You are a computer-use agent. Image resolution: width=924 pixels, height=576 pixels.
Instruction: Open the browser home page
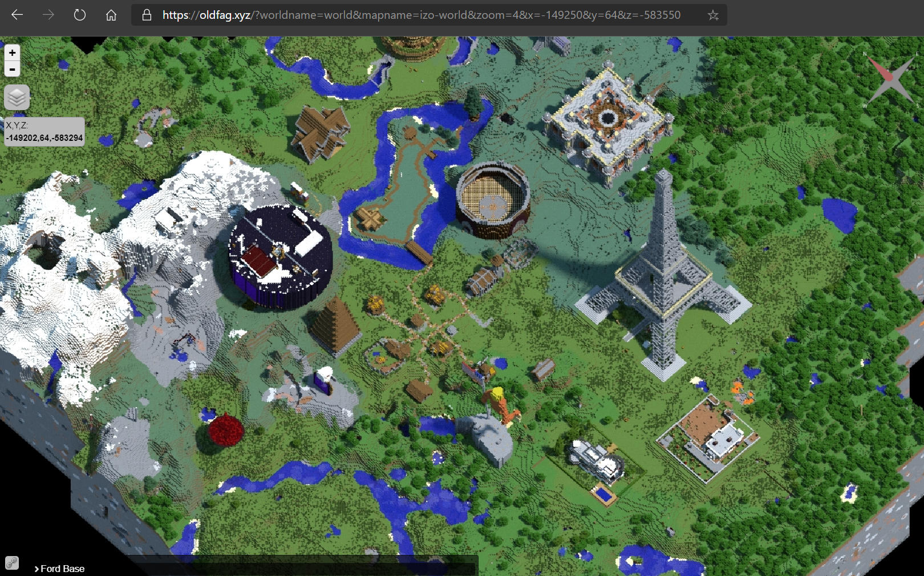[x=111, y=15]
